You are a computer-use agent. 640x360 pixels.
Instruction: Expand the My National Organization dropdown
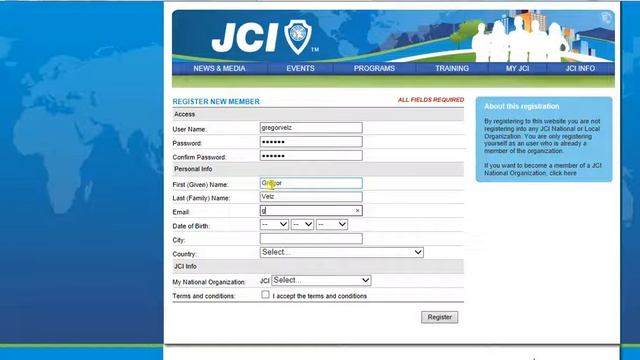point(321,280)
